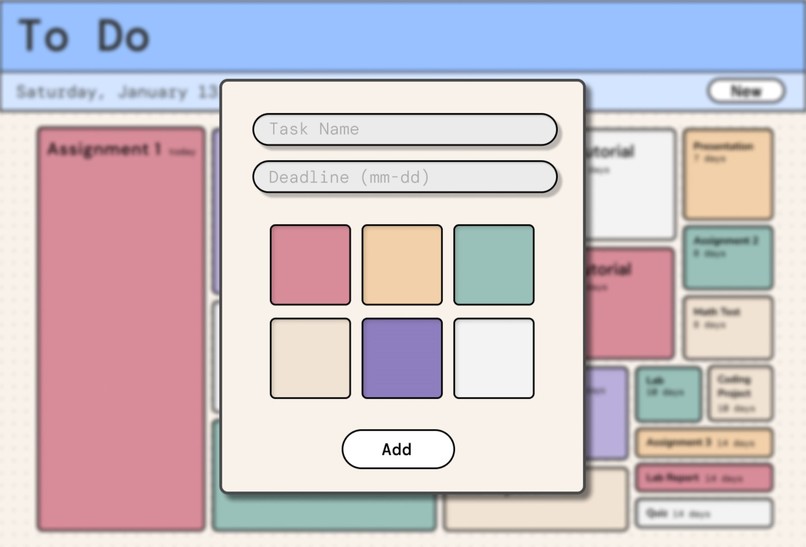
Task: Open the Assignment 3 task card
Action: pos(704,443)
